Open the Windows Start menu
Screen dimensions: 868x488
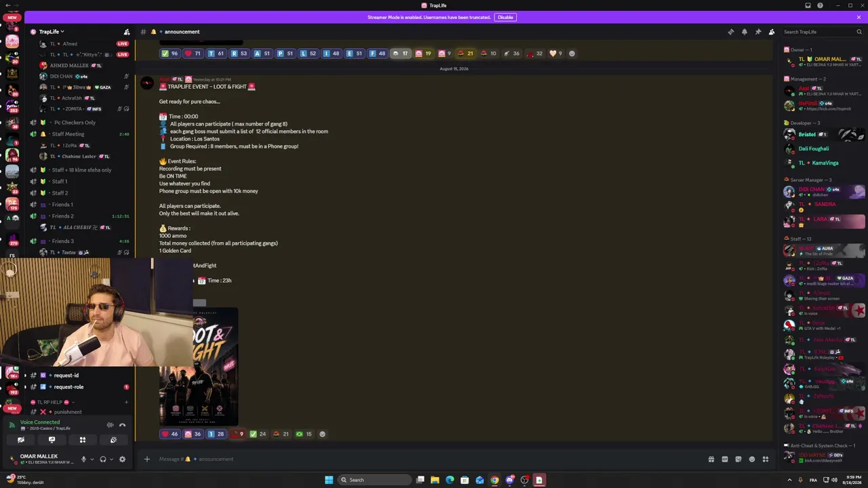coord(329,480)
